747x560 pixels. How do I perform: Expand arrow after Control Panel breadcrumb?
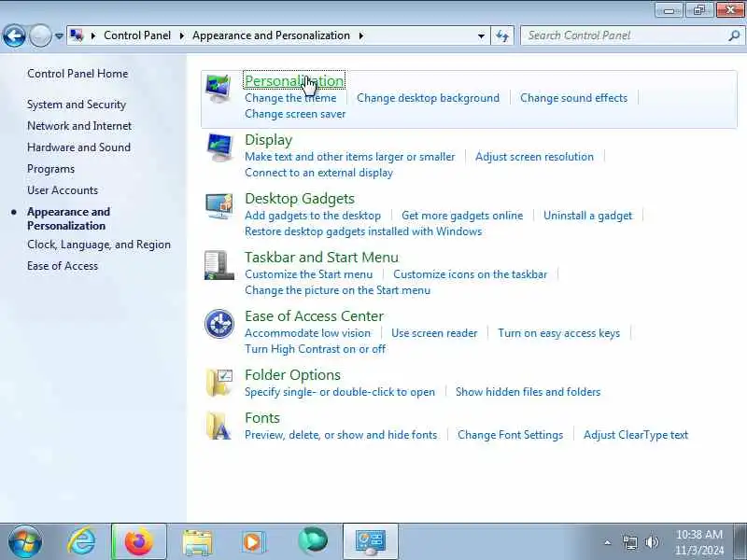click(181, 35)
